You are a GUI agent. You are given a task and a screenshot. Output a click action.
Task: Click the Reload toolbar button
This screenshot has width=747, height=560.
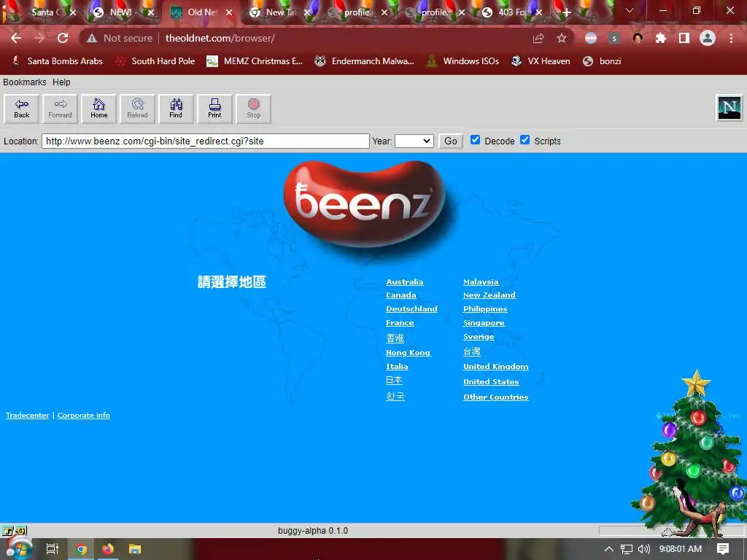[137, 109]
